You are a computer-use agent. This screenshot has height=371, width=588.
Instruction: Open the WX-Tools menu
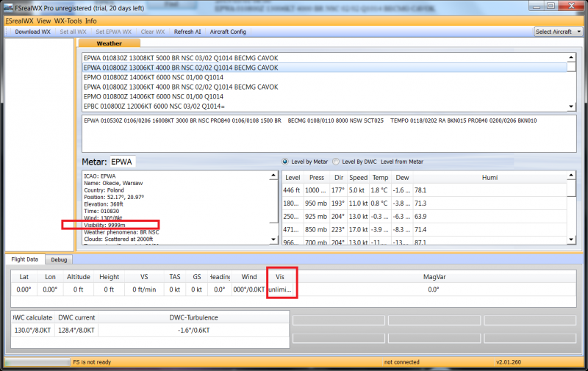(x=68, y=21)
